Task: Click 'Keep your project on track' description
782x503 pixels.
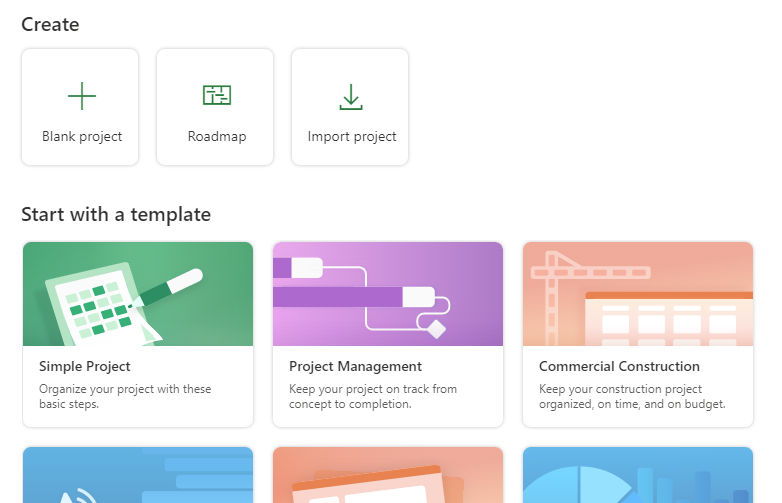Action: pos(373,396)
